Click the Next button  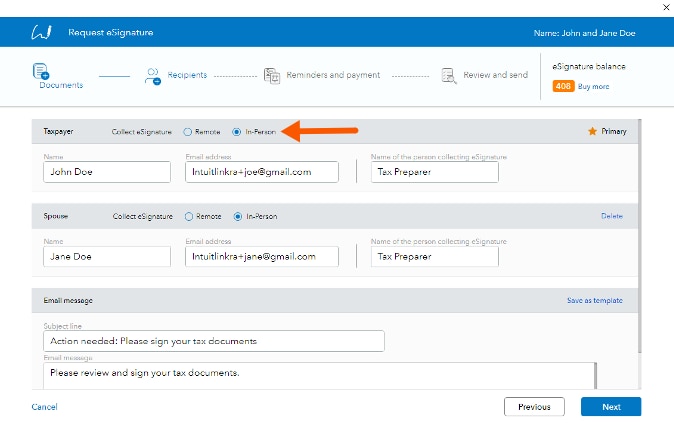point(611,407)
